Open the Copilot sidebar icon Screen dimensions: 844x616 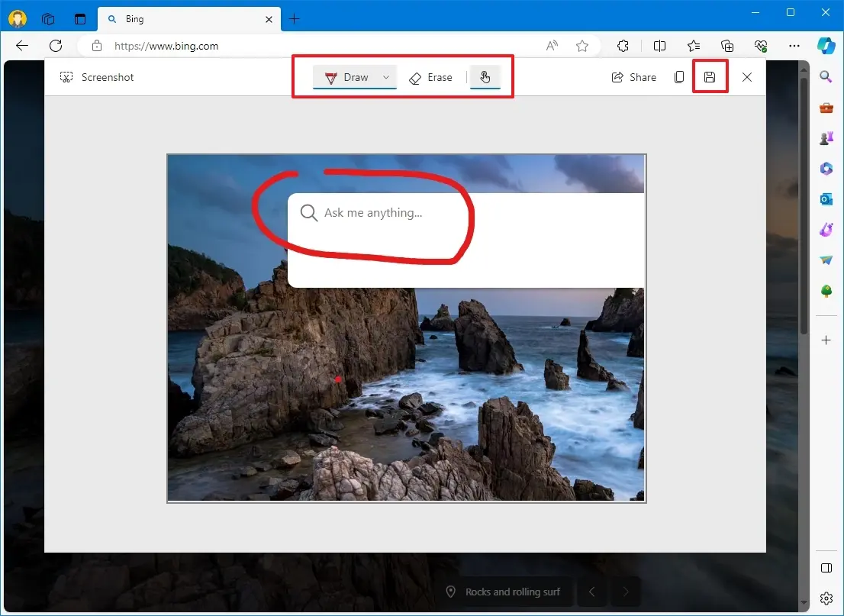tap(826, 46)
